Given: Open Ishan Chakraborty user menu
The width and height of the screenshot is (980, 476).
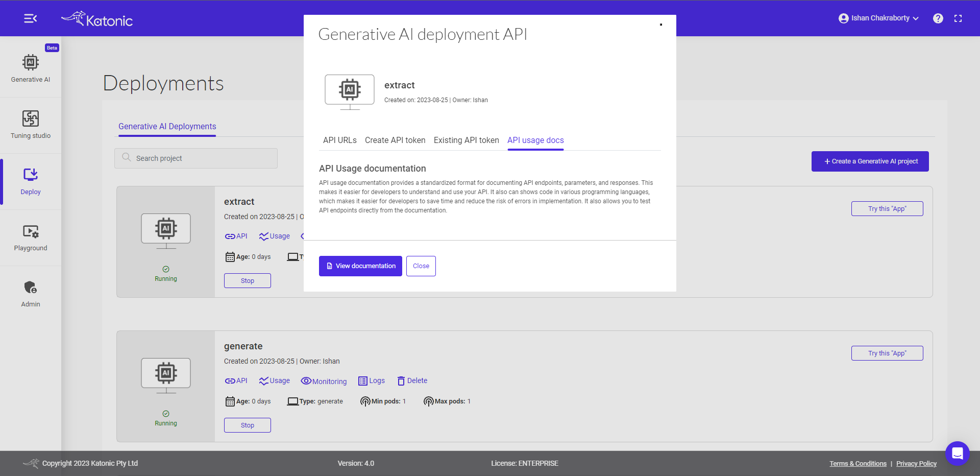Looking at the screenshot, I should [878, 18].
